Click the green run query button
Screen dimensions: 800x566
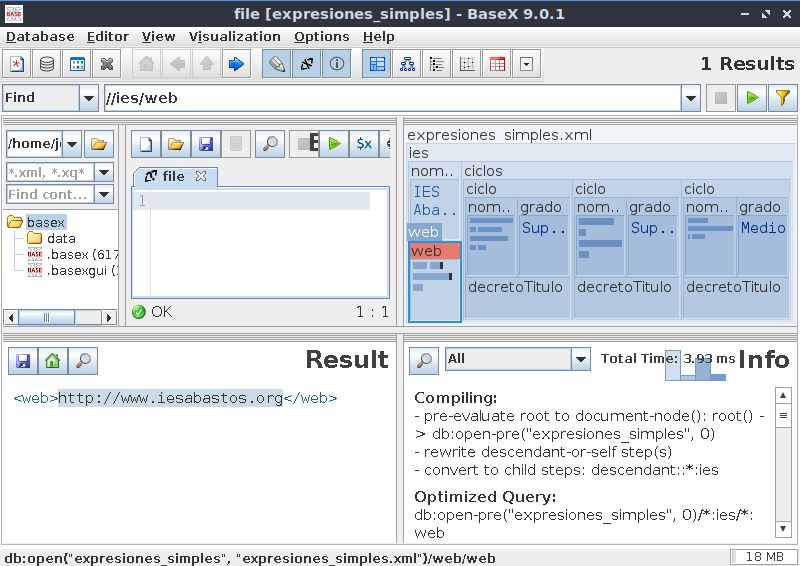point(751,98)
